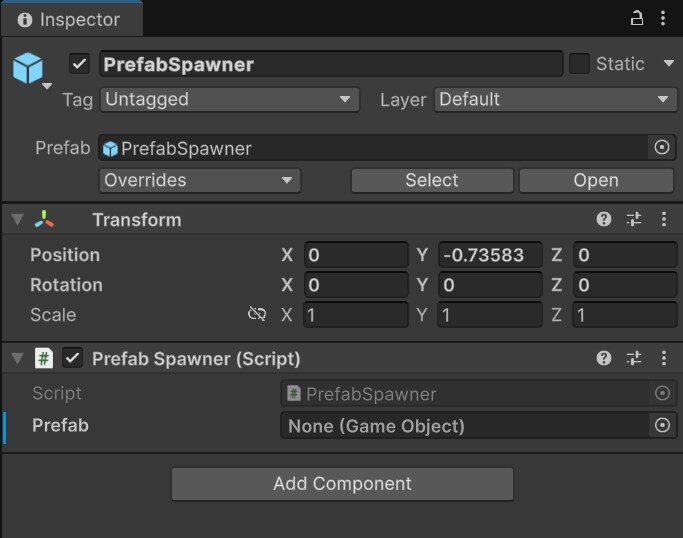Click the Add Component button
683x538 pixels.
click(x=342, y=484)
